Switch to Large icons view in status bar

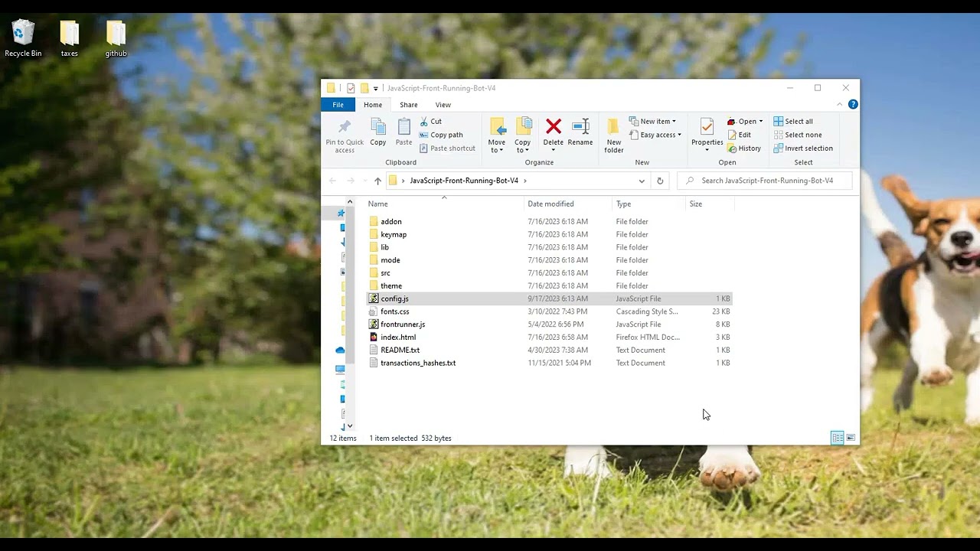click(851, 438)
